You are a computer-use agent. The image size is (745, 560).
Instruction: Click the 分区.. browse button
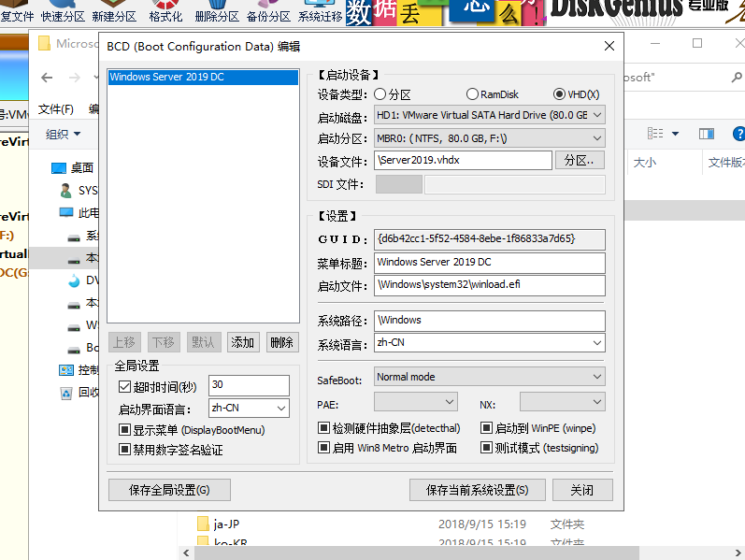(580, 160)
